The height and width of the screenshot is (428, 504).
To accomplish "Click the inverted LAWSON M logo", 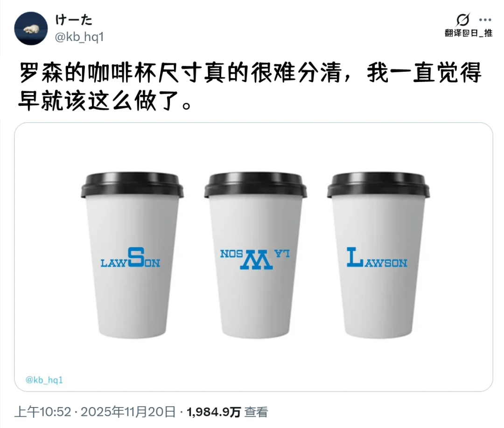I will pos(255,259).
